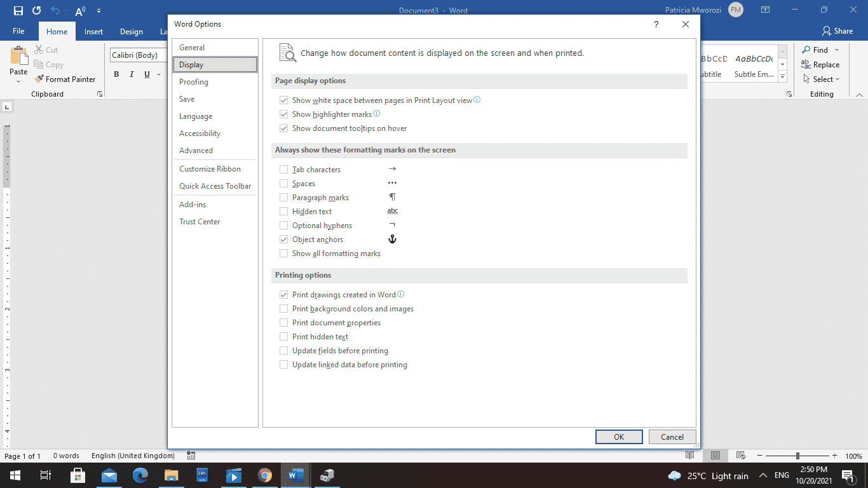Open Google Chrome from the taskbar
The width and height of the screenshot is (868, 488).
pos(265,475)
